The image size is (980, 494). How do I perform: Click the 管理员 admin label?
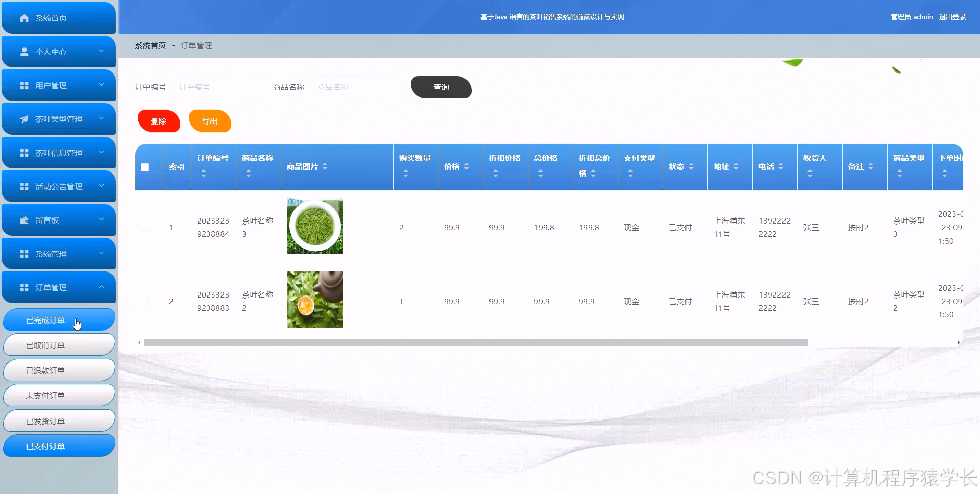tap(912, 17)
